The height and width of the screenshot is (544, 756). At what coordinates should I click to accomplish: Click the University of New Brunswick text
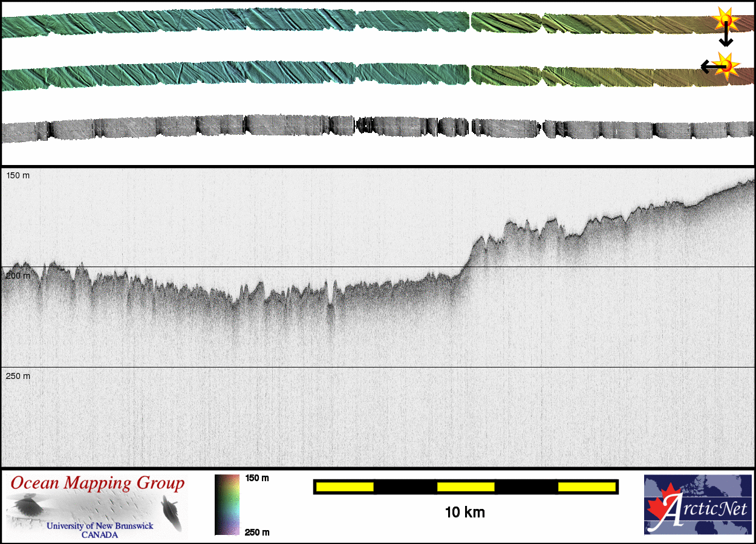click(x=100, y=526)
